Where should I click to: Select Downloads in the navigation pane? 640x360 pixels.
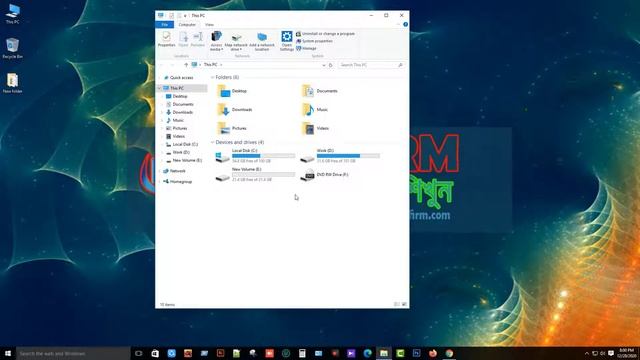coord(182,112)
